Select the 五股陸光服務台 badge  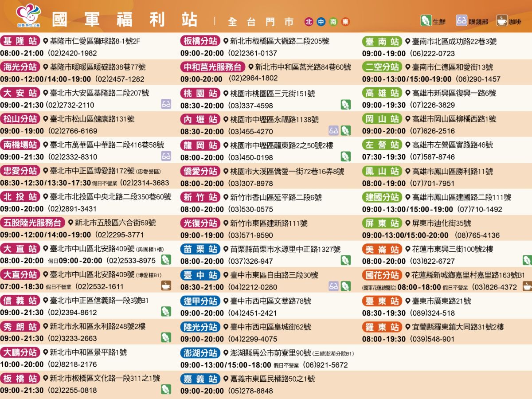click(x=33, y=223)
